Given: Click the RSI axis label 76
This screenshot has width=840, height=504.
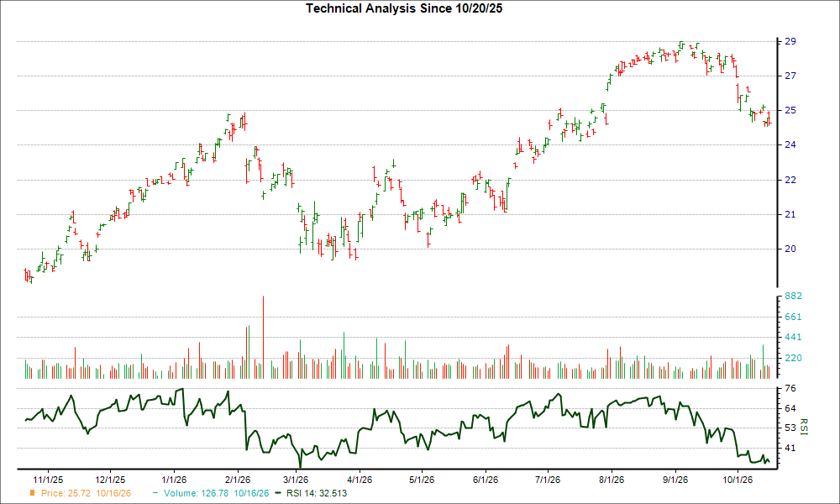Looking at the screenshot, I should click(x=790, y=388).
